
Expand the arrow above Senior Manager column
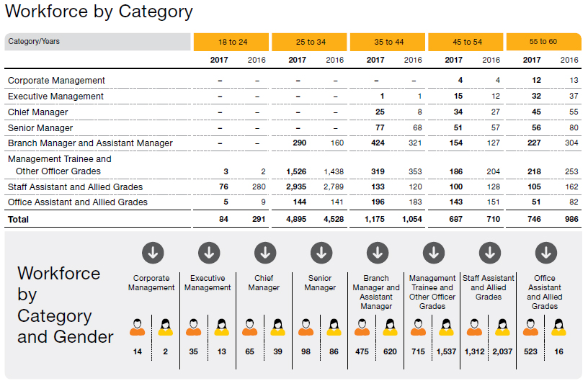click(321, 253)
